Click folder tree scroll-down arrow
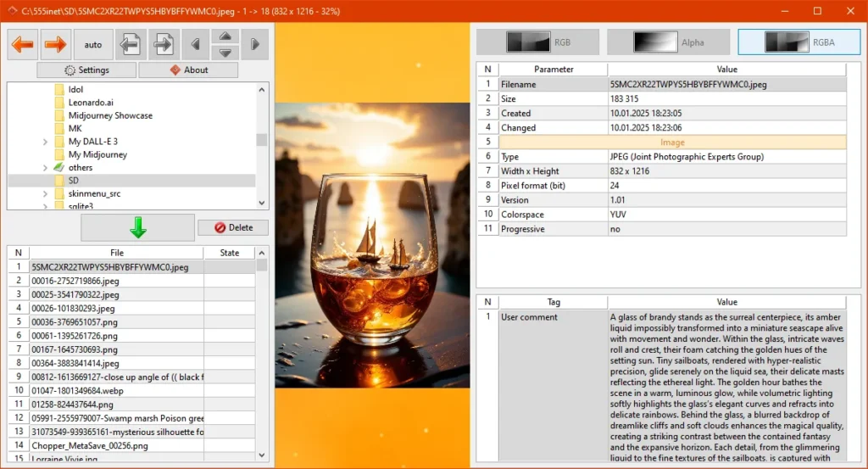Image resolution: width=868 pixels, height=469 pixels. pyautogui.click(x=262, y=203)
